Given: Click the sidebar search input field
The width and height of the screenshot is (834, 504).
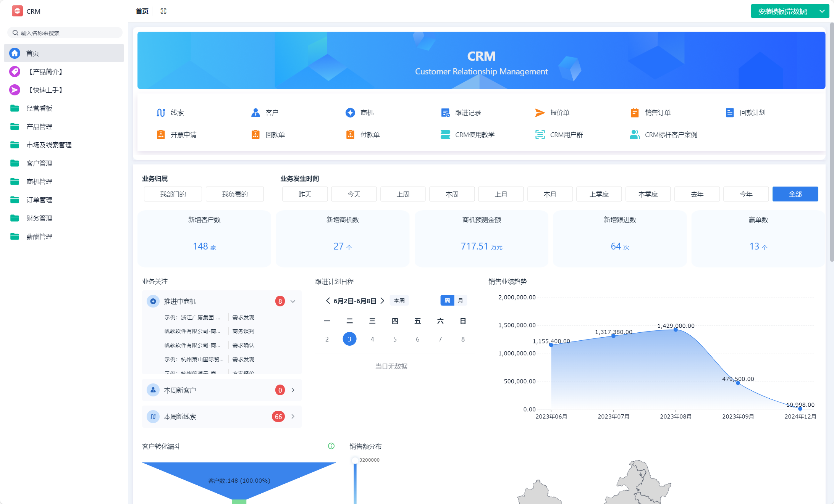Looking at the screenshot, I should pyautogui.click(x=64, y=32).
